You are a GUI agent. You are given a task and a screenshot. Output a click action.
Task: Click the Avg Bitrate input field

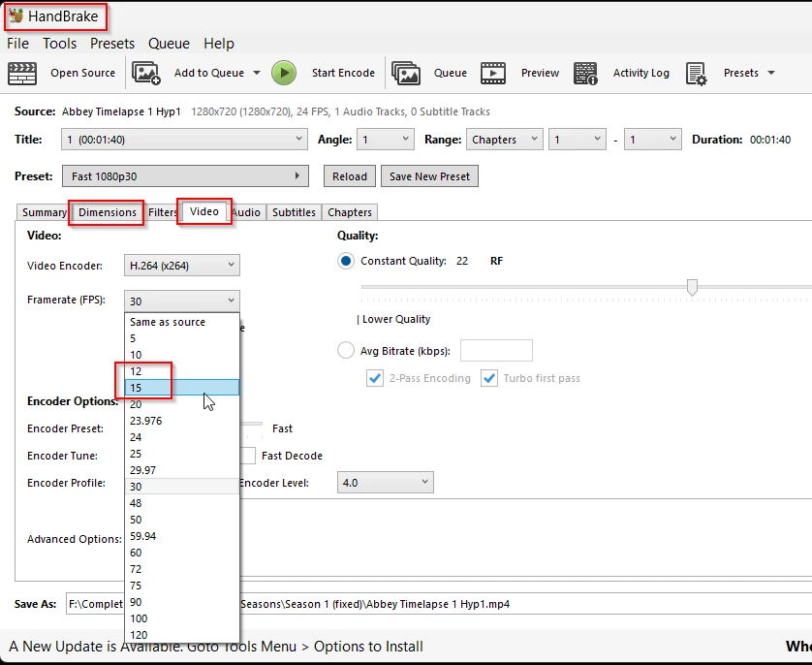tap(496, 351)
